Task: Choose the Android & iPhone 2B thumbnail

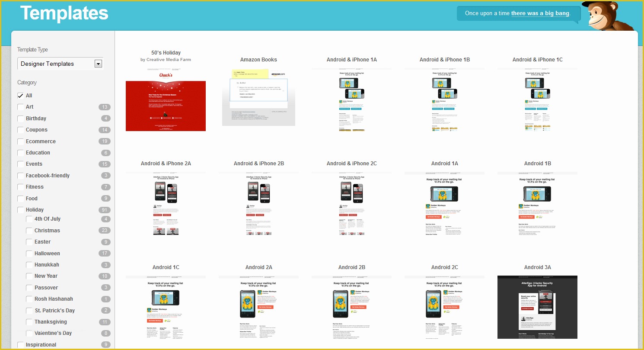Action: pos(258,203)
